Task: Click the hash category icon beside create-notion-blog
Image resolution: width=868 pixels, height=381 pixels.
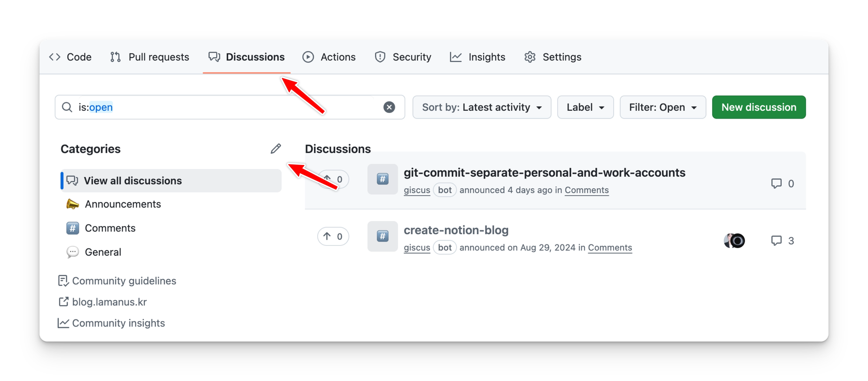Action: point(382,236)
